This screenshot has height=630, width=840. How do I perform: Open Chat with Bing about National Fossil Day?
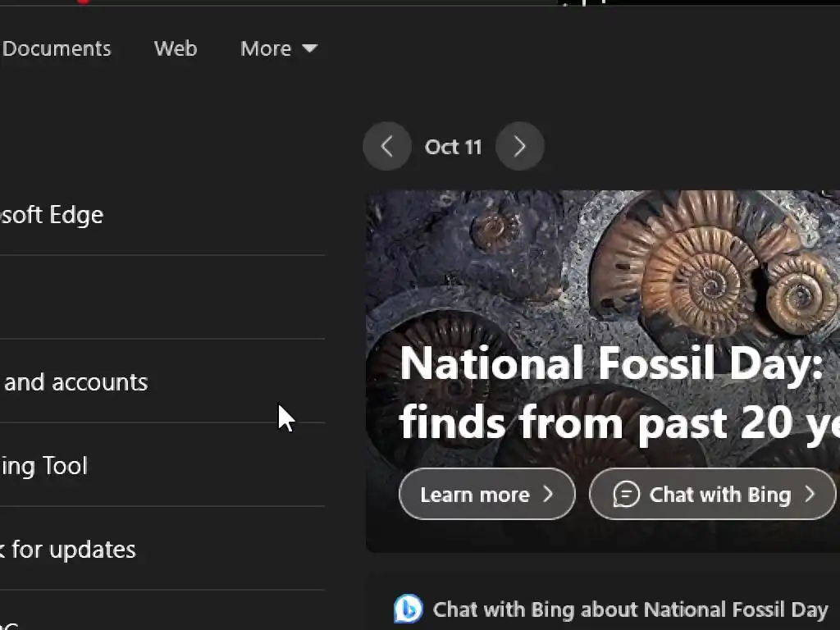629,609
